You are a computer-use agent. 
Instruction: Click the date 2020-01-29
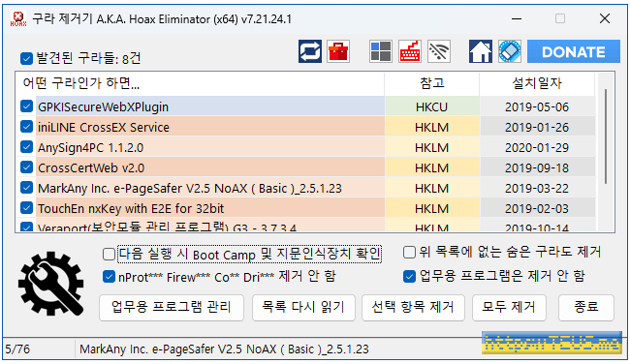pos(537,148)
